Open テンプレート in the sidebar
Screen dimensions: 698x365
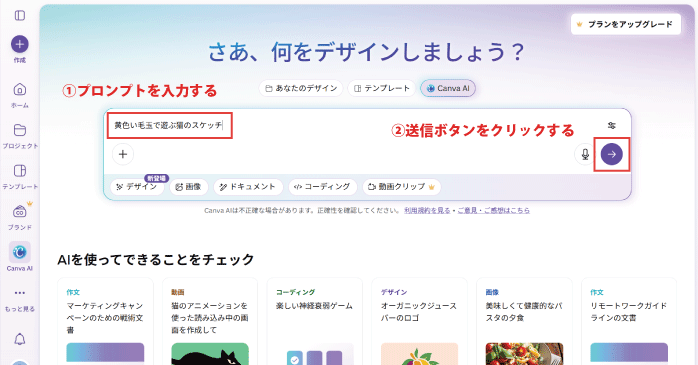tap(20, 177)
